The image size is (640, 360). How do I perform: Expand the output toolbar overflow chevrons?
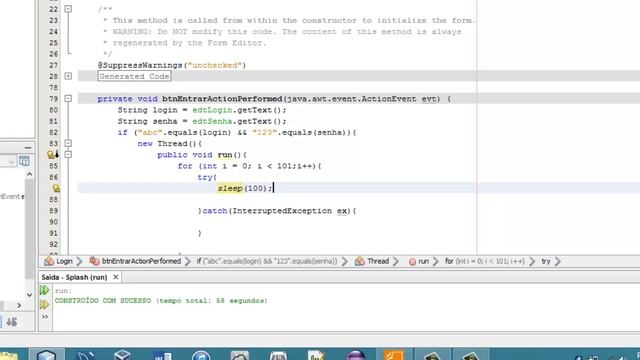pos(44,317)
